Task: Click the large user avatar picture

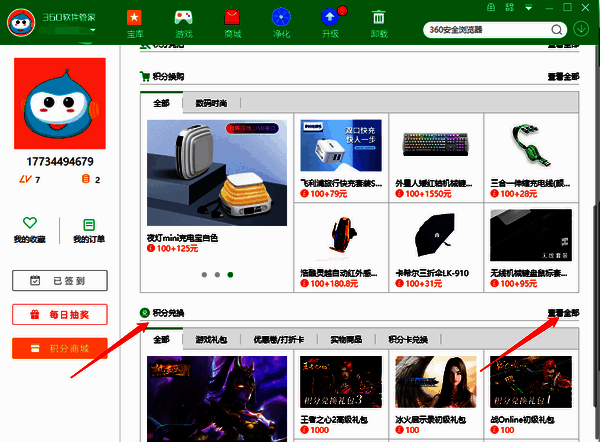Action: click(60, 103)
